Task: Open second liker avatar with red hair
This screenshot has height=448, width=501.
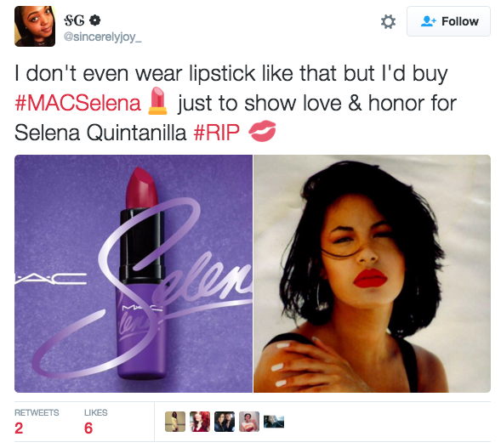Action: (x=200, y=422)
